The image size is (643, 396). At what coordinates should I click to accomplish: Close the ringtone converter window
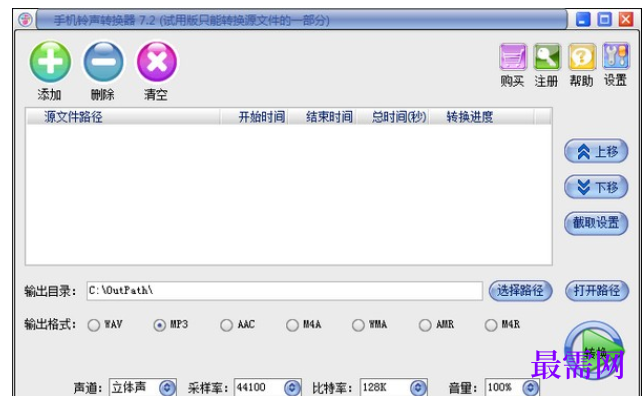coord(626,19)
